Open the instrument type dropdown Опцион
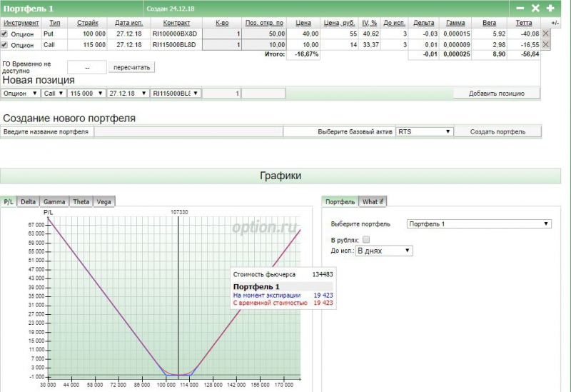 point(21,94)
